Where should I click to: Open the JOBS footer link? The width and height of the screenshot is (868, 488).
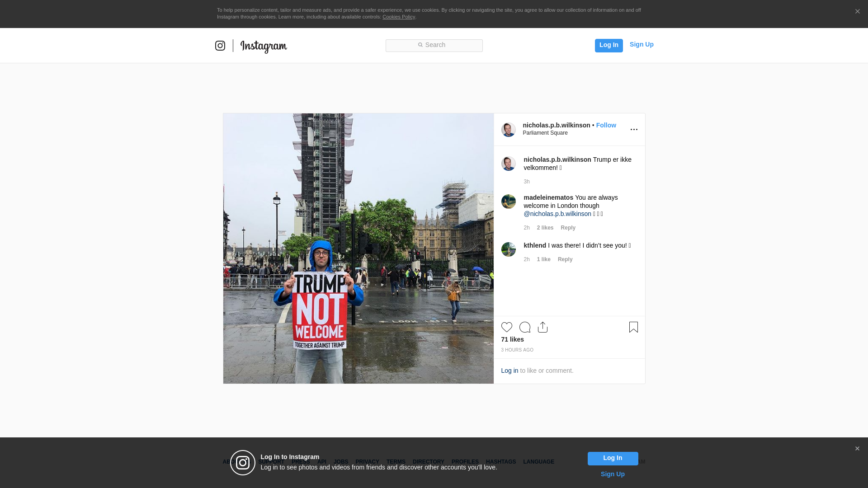[x=341, y=462]
